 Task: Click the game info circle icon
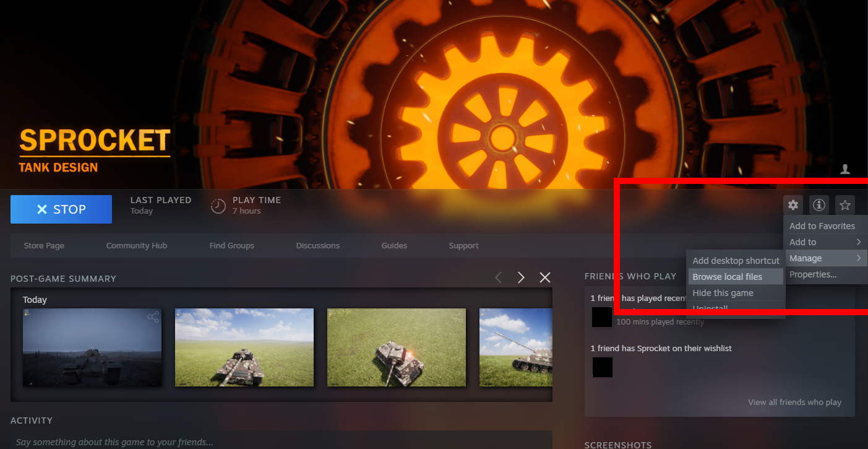pos(819,205)
